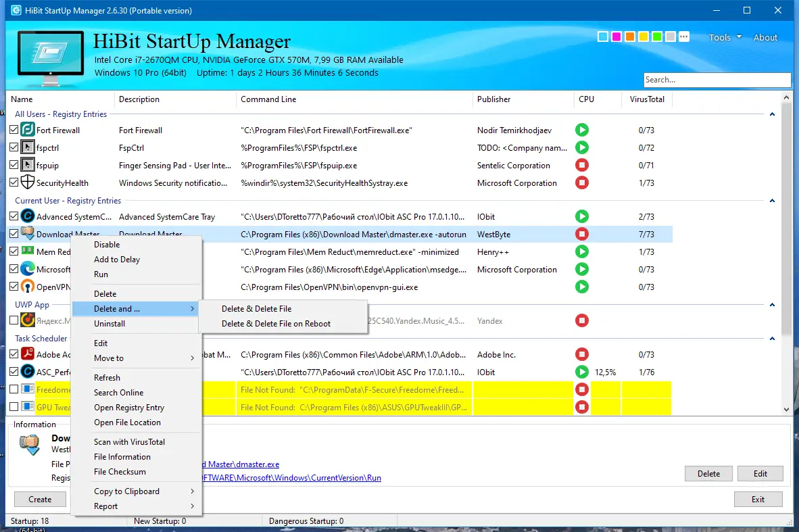Collapse the All Users Registry Entries group
This screenshot has height=532, width=799.
click(772, 114)
